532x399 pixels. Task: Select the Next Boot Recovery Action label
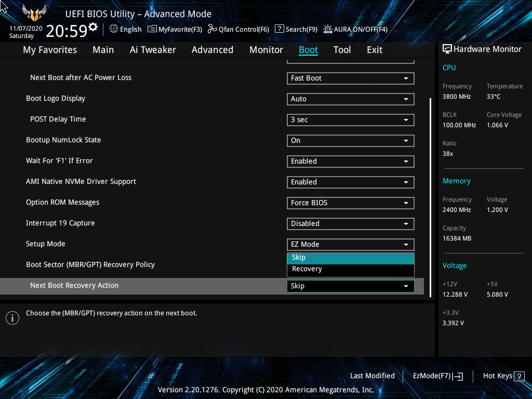click(74, 286)
